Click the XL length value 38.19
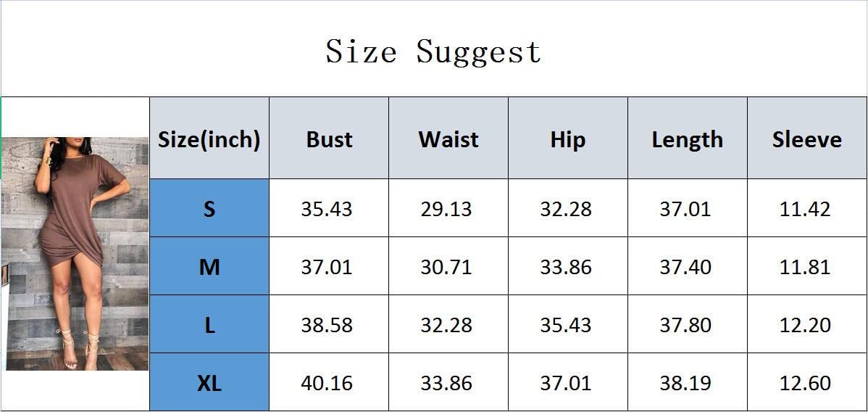 (685, 383)
